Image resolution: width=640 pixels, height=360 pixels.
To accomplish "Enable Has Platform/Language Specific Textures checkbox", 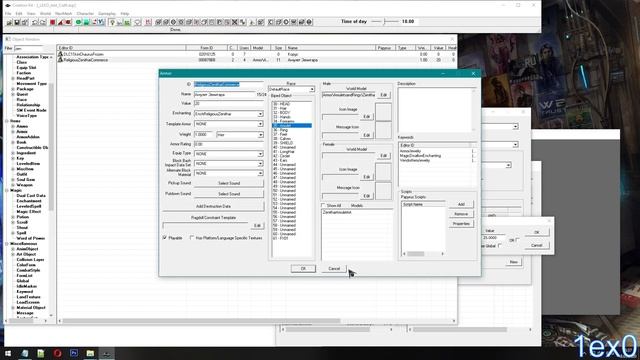I will coord(192,238).
